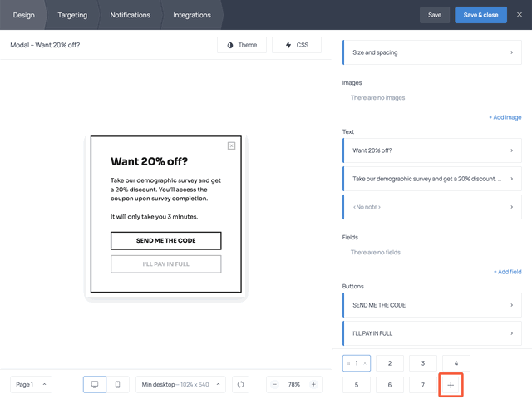Click the Add field link
This screenshot has width=532, height=399.
point(507,272)
